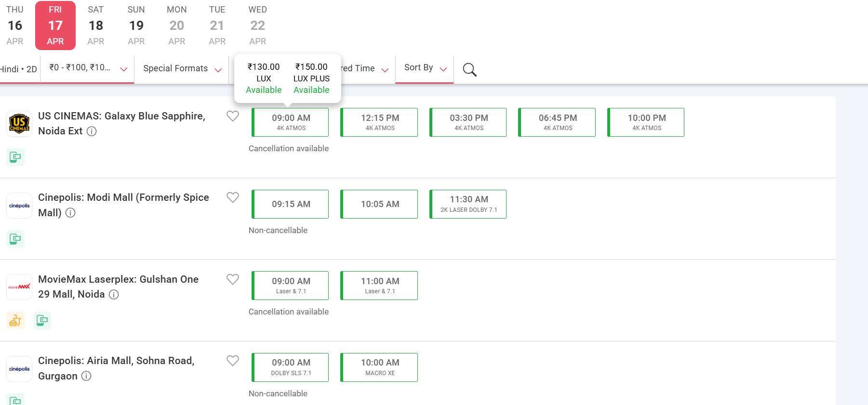Open Cinepolis: Modi Mall venue name
The image size is (868, 405).
(x=123, y=205)
